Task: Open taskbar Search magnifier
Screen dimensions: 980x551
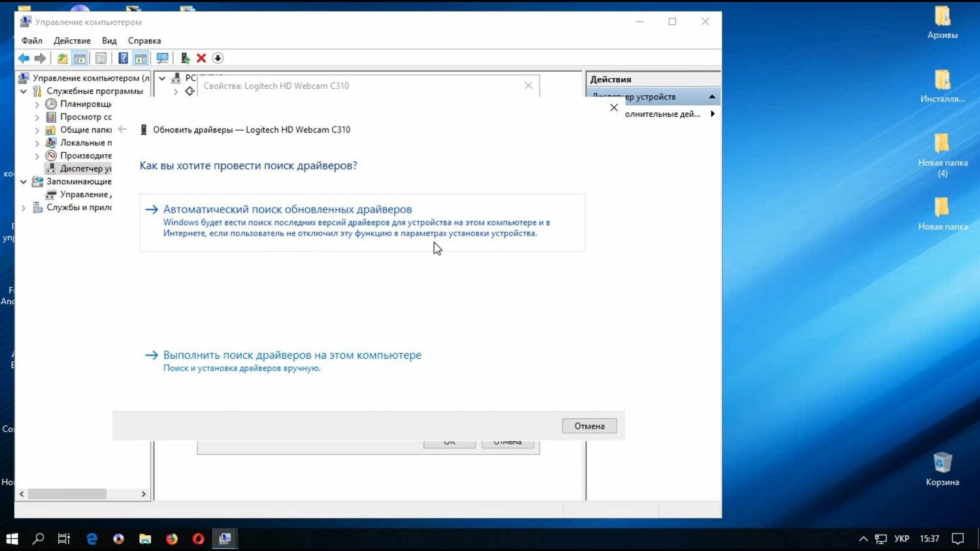Action: tap(38, 539)
